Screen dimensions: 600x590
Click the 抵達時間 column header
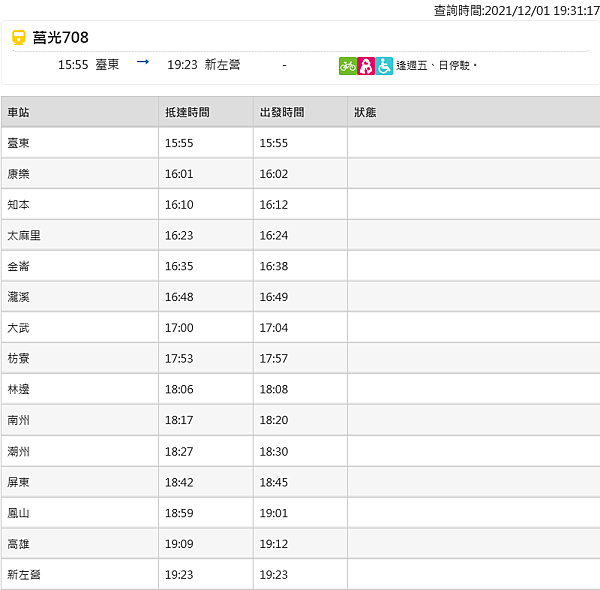pyautogui.click(x=206, y=112)
